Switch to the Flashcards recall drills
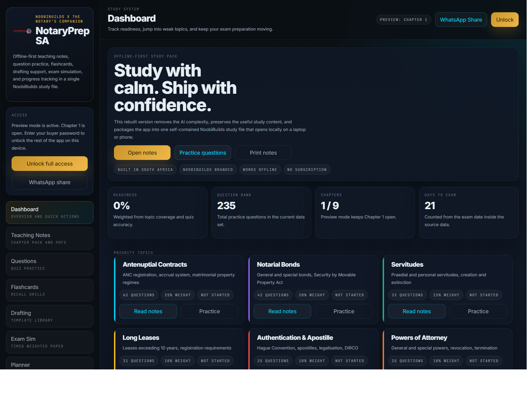This screenshot has width=532, height=399. pyautogui.click(x=50, y=290)
